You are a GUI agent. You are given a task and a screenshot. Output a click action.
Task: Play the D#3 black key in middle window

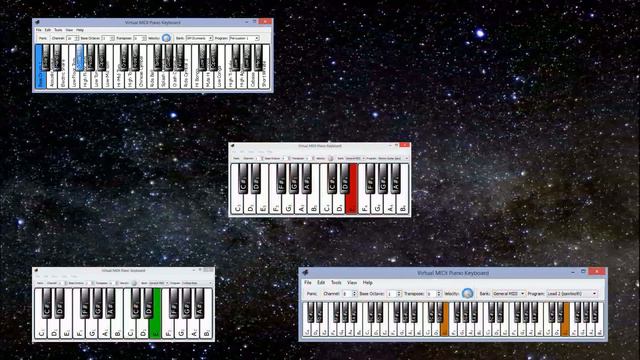pyautogui.click(x=256, y=179)
